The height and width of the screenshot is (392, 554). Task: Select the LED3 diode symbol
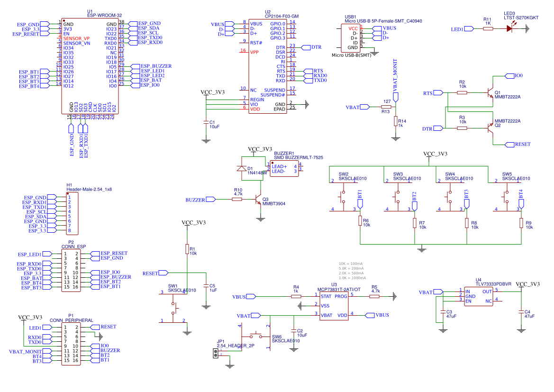509,28
